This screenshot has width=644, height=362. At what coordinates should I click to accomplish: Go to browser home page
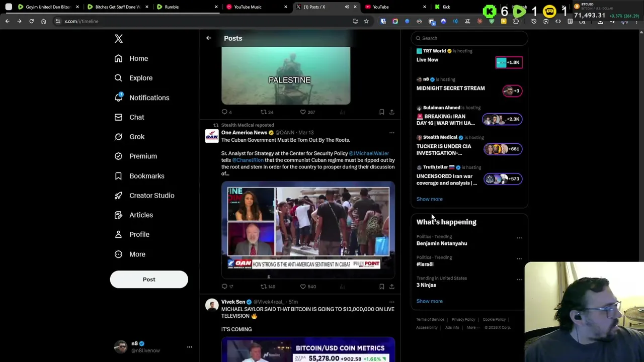(43, 21)
